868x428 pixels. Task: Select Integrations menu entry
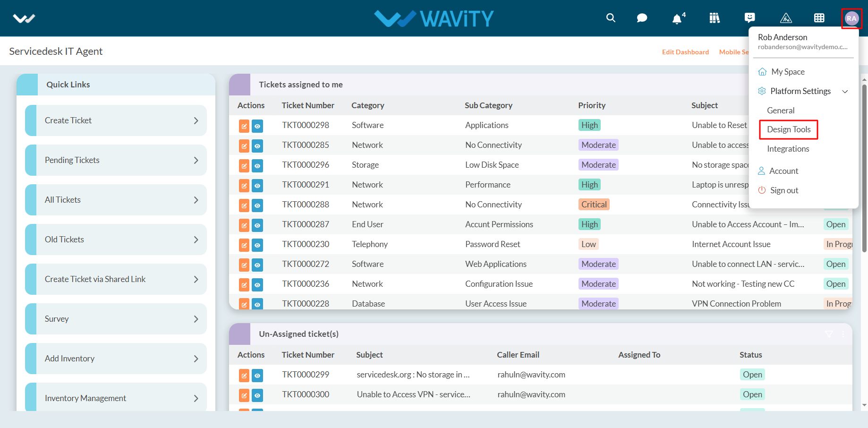(788, 149)
